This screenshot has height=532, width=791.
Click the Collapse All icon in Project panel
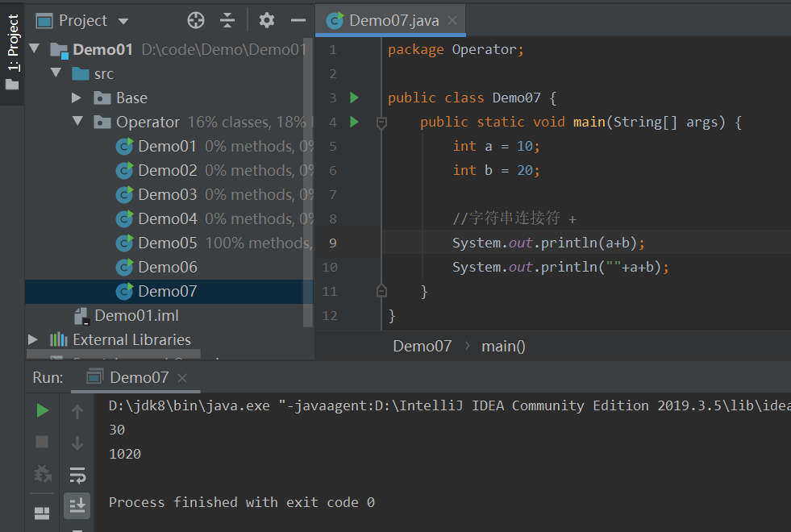click(x=227, y=21)
